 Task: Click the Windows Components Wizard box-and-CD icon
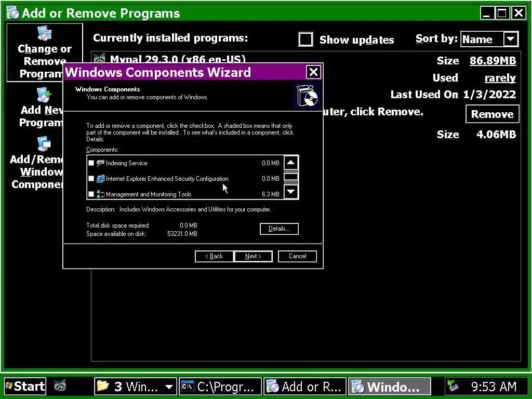point(307,96)
